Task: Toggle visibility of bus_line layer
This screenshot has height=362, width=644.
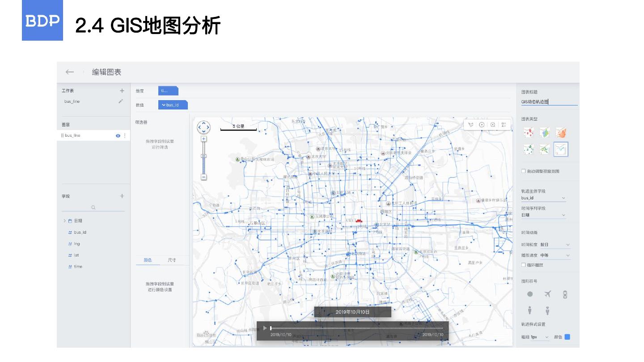Action: 118,135
